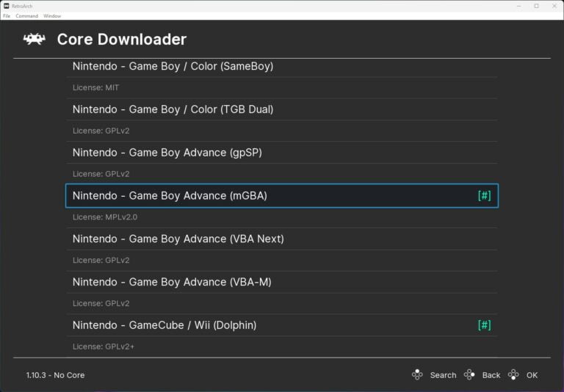564x392 pixels.
Task: Click the RetroArch title bar app icon
Action: pyautogui.click(x=6, y=6)
